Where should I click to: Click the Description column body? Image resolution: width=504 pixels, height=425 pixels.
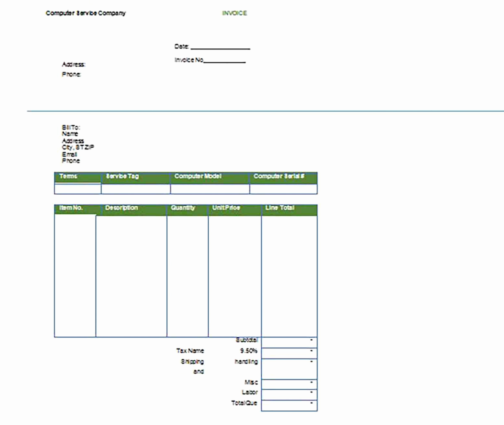pyautogui.click(x=131, y=276)
